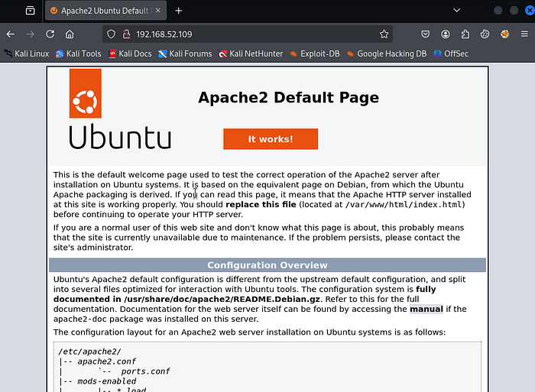The image size is (535, 392).
Task: Click the Ubuntu logo image
Action: pyautogui.click(x=120, y=109)
